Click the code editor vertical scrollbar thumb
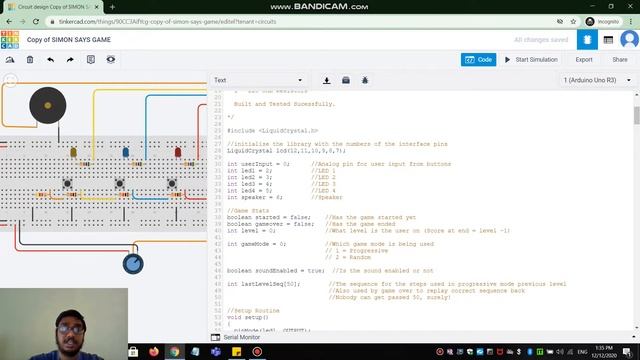This screenshot has height=360, width=640. 636,115
